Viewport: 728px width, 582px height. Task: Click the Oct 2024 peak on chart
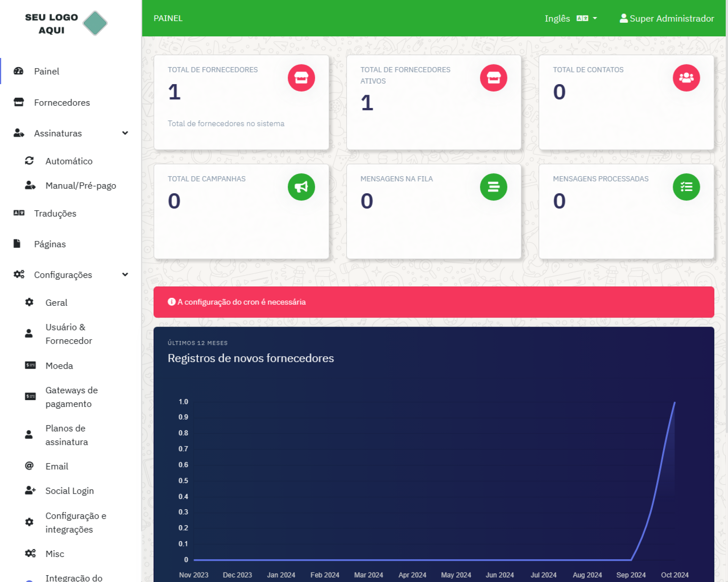coord(675,402)
